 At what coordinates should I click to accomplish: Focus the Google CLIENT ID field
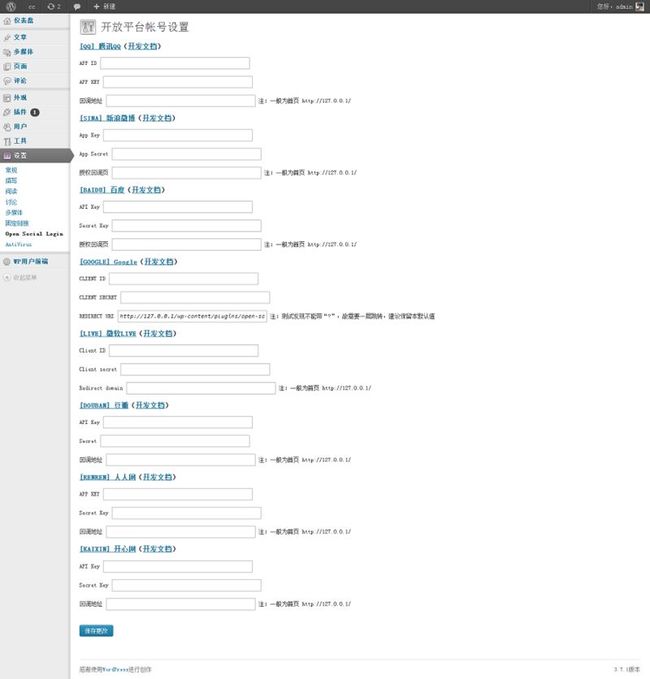pyautogui.click(x=184, y=279)
